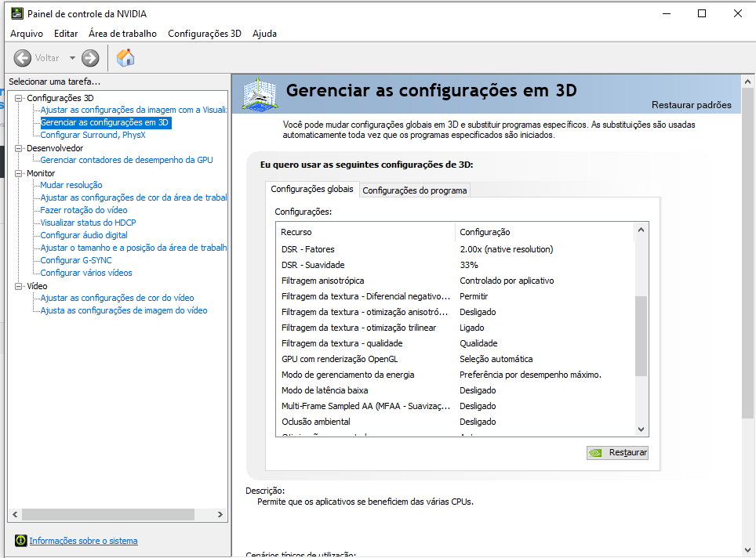The height and width of the screenshot is (558, 756).
Task: Open the Home icon in the toolbar
Action: coord(125,58)
